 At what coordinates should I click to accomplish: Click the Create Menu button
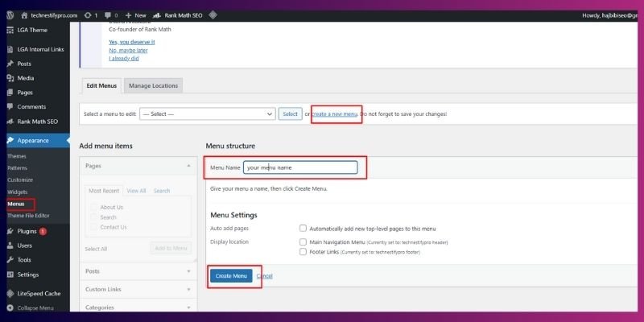tap(231, 276)
